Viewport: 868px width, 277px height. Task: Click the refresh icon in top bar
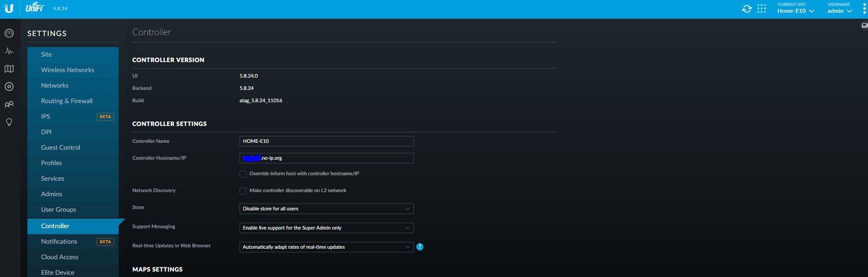click(747, 9)
